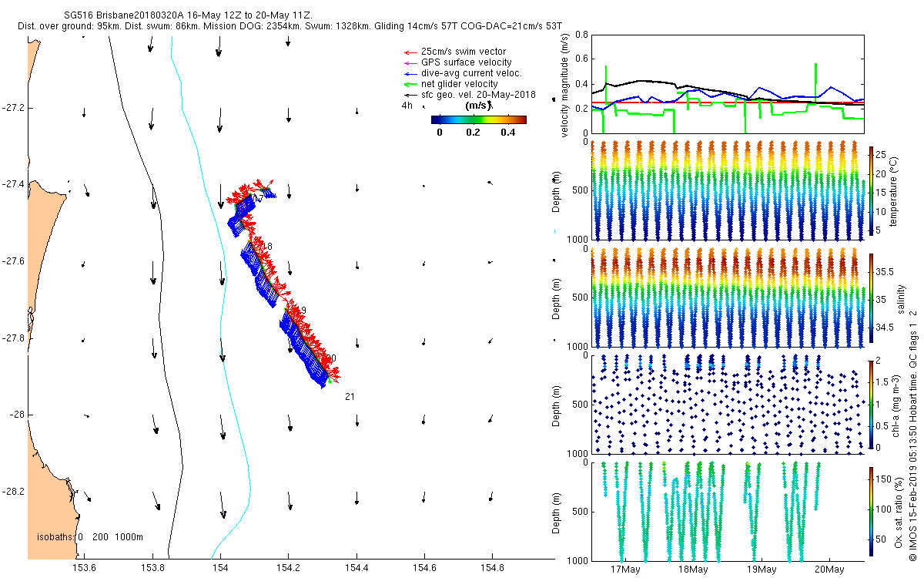Click waypoint label 21 on the map
The height and width of the screenshot is (578, 924).
coord(350,397)
